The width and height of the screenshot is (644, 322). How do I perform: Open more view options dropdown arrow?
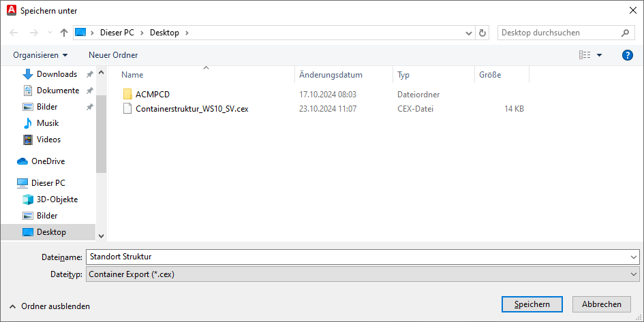[x=599, y=55]
